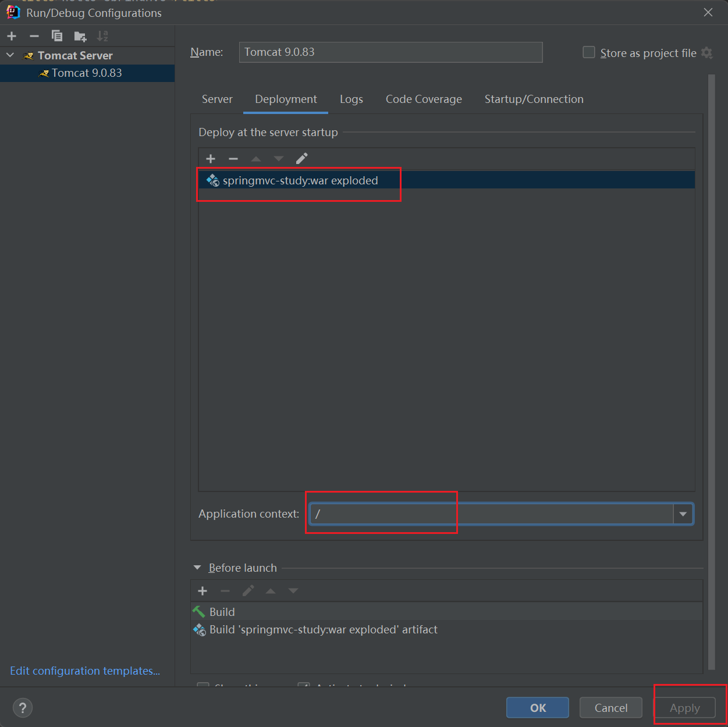Click the new folder icon in the configurations toolbar
This screenshot has width=728, height=727.
coord(80,37)
